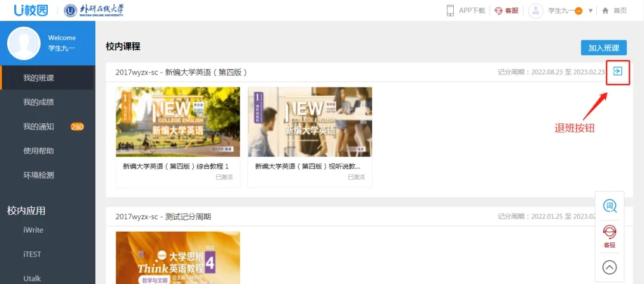Click class header 2017wyzx-sc - 测试记分周期

(163, 217)
